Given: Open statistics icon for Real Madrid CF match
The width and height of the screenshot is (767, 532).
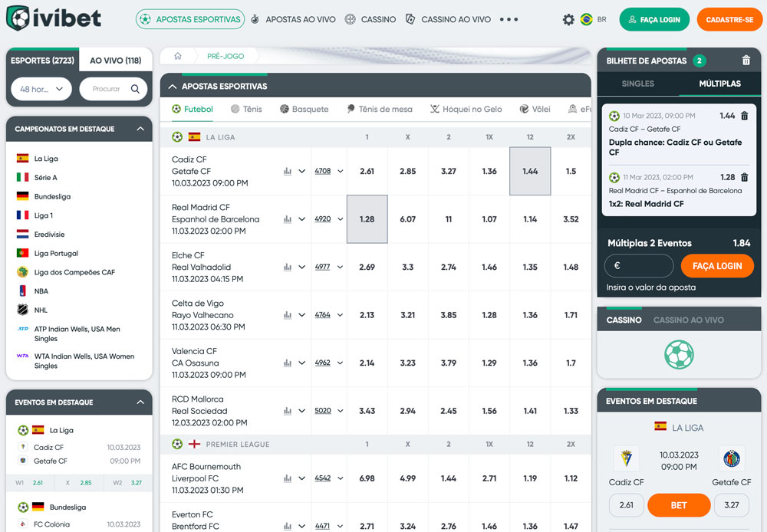Looking at the screenshot, I should 288,219.
